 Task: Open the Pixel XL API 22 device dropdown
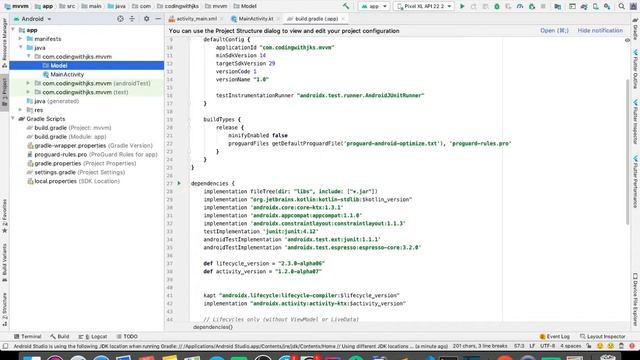423,6
